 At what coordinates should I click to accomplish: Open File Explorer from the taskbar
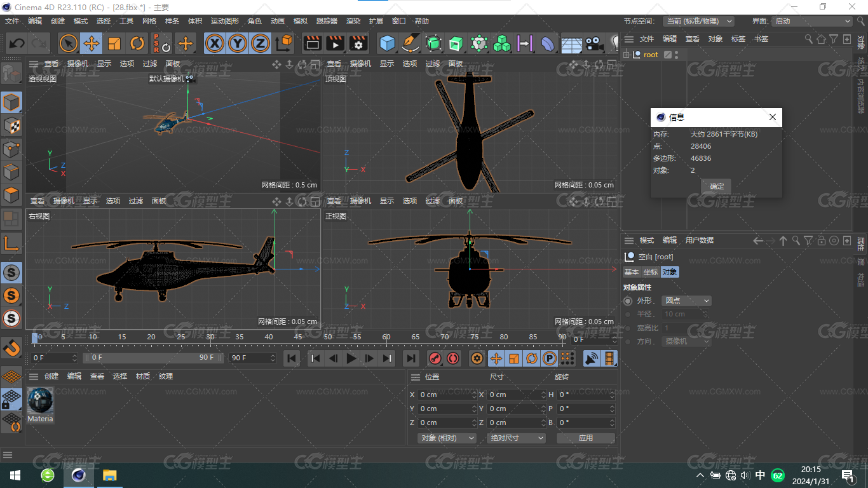click(110, 475)
